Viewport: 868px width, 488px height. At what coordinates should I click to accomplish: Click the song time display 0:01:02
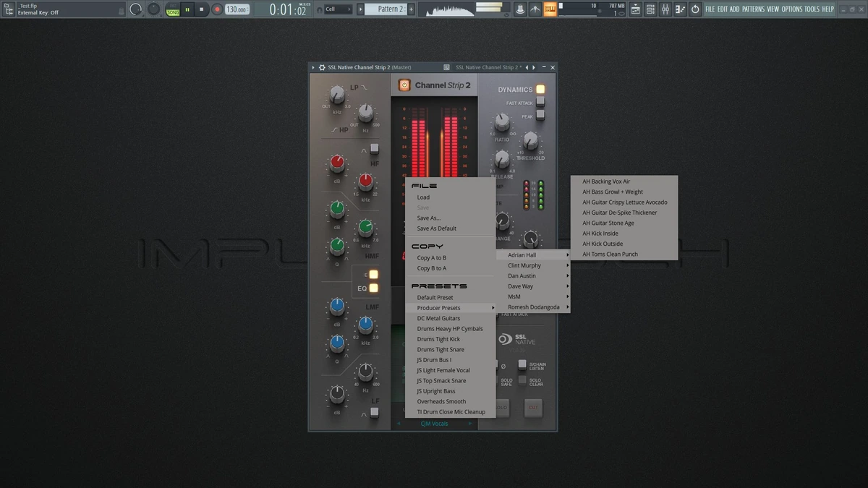(288, 9)
